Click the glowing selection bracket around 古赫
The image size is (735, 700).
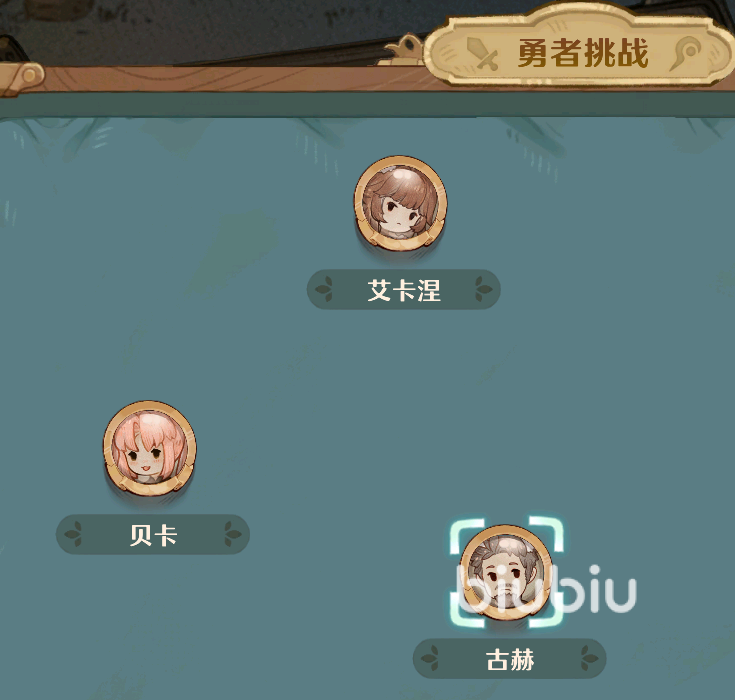(x=506, y=572)
